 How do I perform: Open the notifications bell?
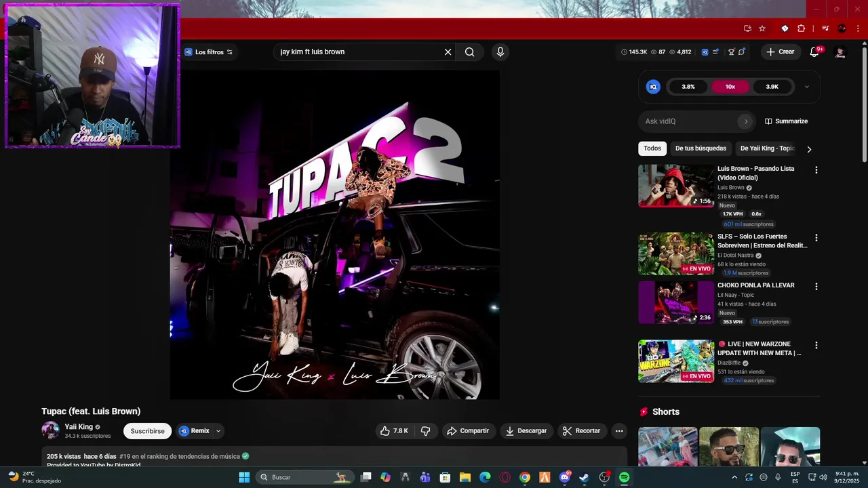point(815,52)
